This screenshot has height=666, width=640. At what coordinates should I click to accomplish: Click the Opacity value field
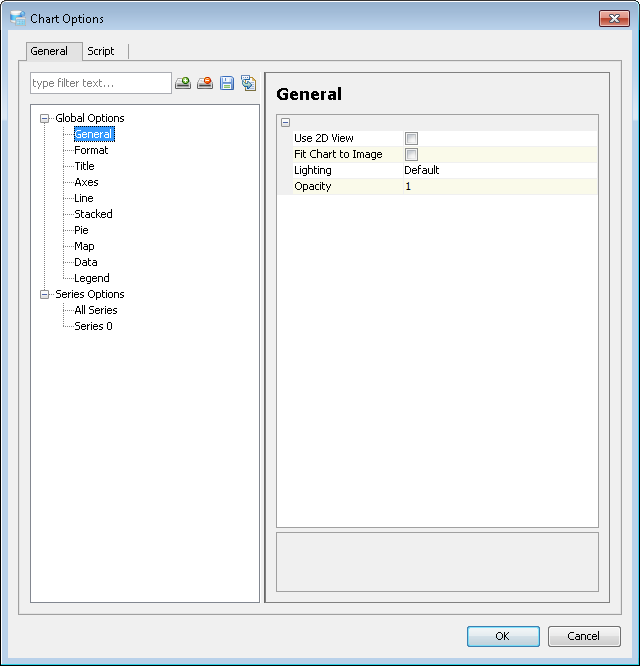click(500, 186)
